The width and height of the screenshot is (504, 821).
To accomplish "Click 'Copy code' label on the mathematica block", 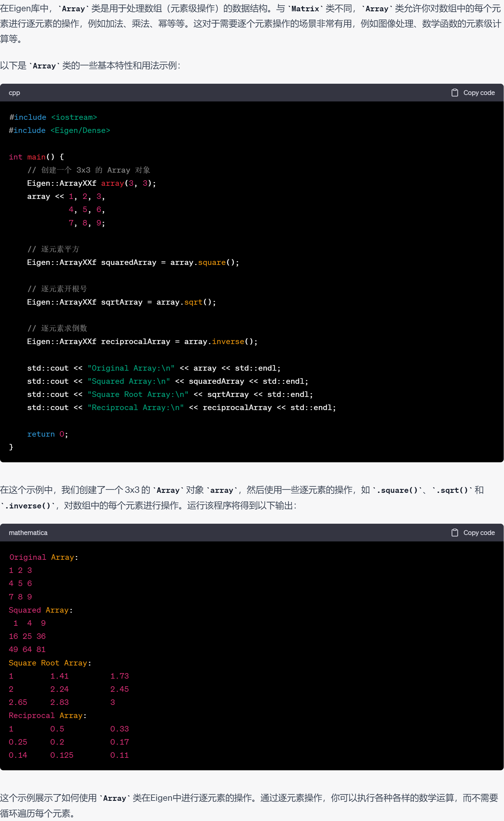I will [x=479, y=533].
